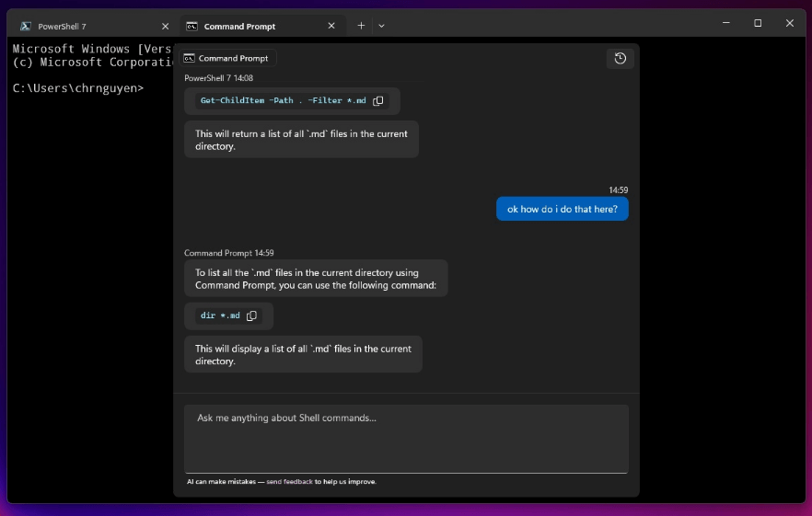The height and width of the screenshot is (516, 812).
Task: Click the 'ok how do i do that here?' message
Action: click(x=562, y=210)
